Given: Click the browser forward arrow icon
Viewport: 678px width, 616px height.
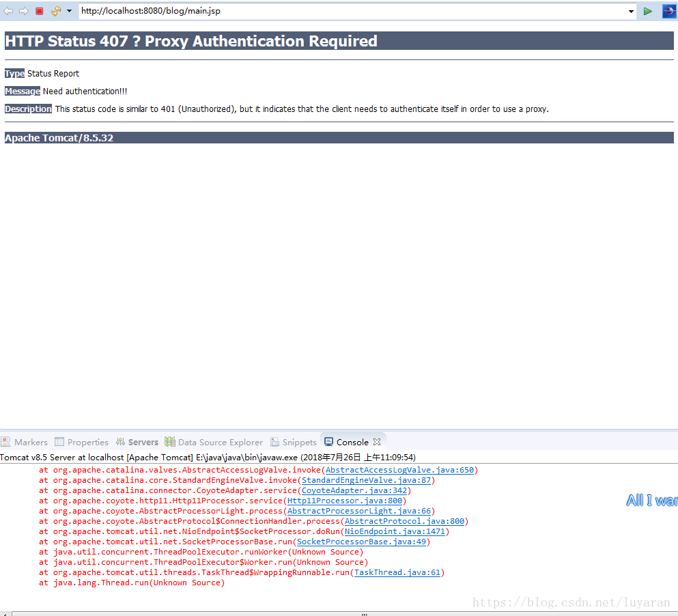Looking at the screenshot, I should [x=24, y=11].
